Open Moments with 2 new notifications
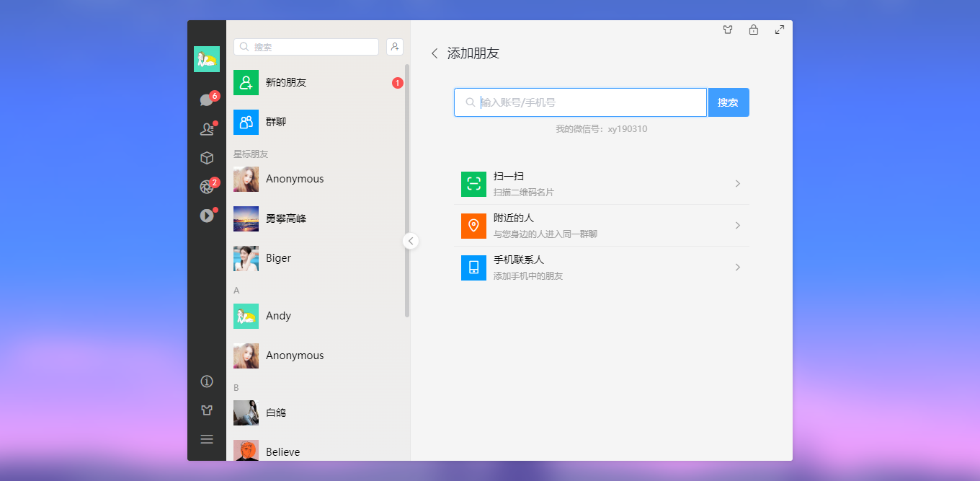980x481 pixels. point(206,185)
